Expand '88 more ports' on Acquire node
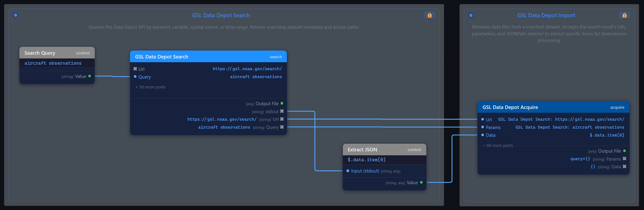This screenshot has width=644, height=210. [x=498, y=145]
